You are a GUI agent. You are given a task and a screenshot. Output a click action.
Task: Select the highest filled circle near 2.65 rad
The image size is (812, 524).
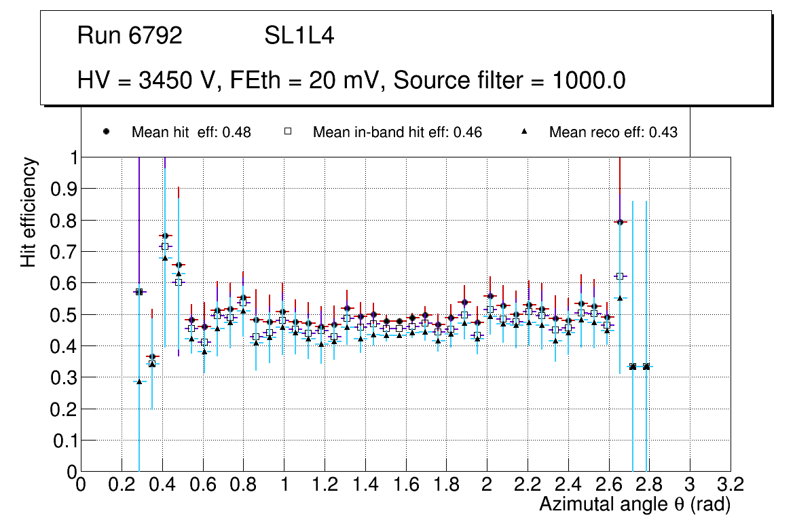click(619, 222)
